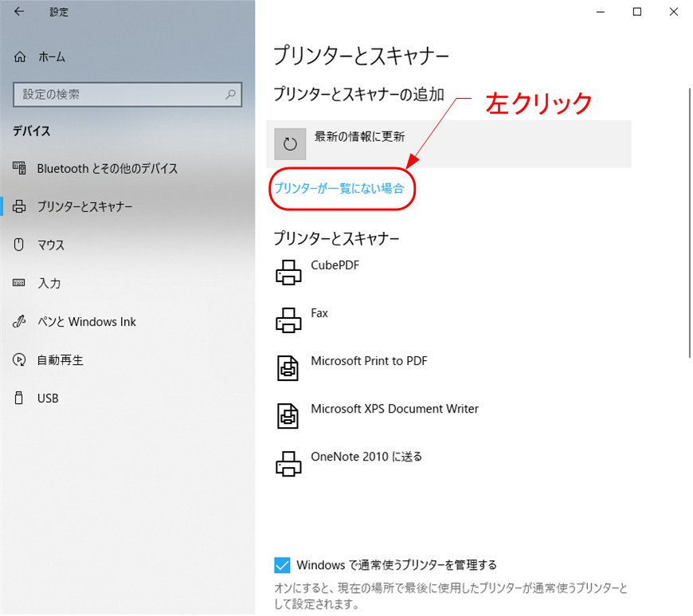Select Fax printer name

319,312
